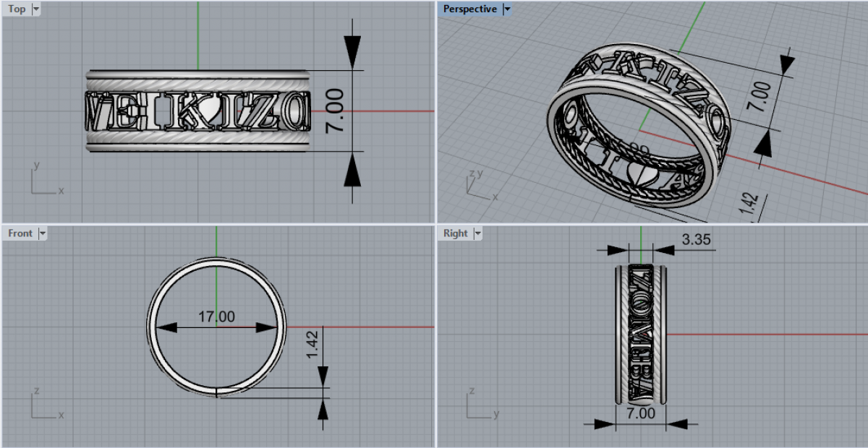
Task: Select the letter K on the ring in Top view
Action: (x=185, y=112)
